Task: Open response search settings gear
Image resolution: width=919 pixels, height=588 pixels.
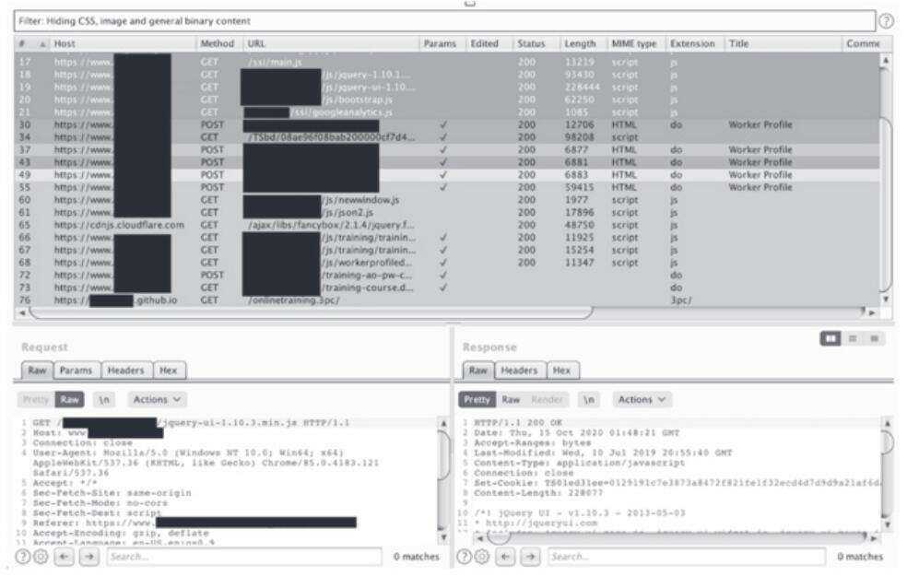Action: pyautogui.click(x=482, y=557)
